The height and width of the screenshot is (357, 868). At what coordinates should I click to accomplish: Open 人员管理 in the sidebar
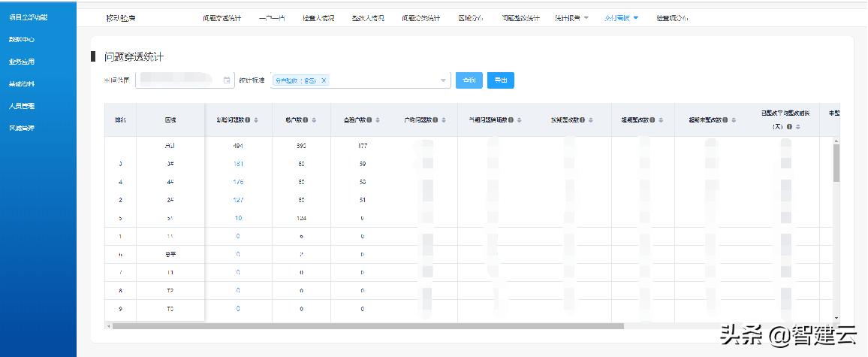click(x=22, y=106)
